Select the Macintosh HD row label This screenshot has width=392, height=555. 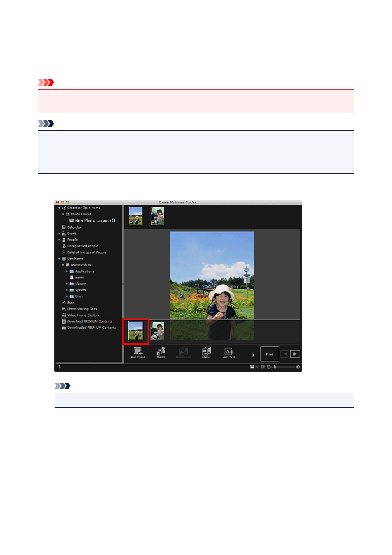(x=82, y=265)
